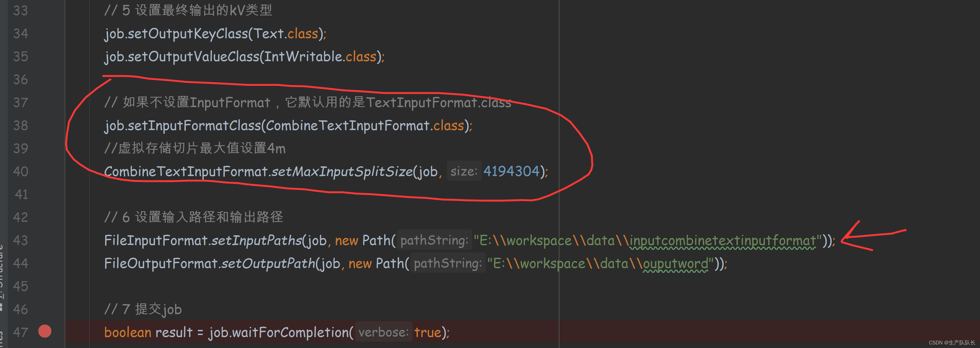Click the setInputPaths method name

coord(257,240)
